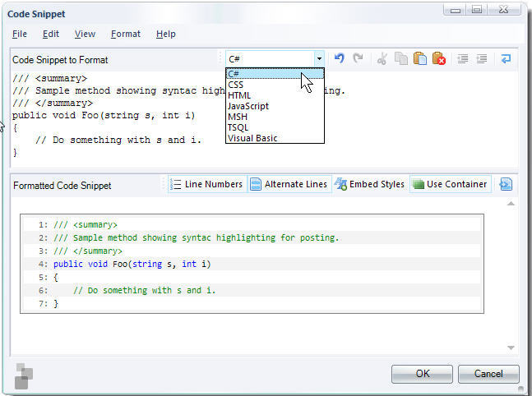Select HTML in the language list
The image size is (532, 396).
click(275, 95)
